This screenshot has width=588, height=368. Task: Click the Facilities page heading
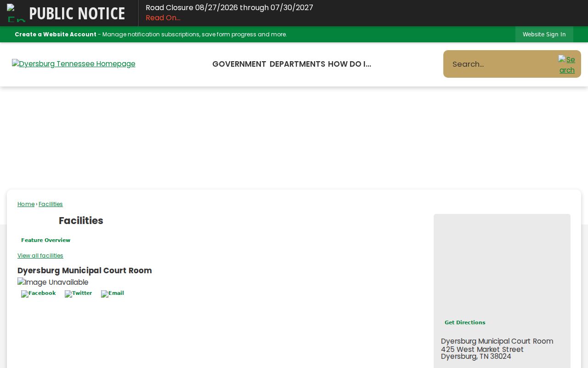pyautogui.click(x=81, y=221)
